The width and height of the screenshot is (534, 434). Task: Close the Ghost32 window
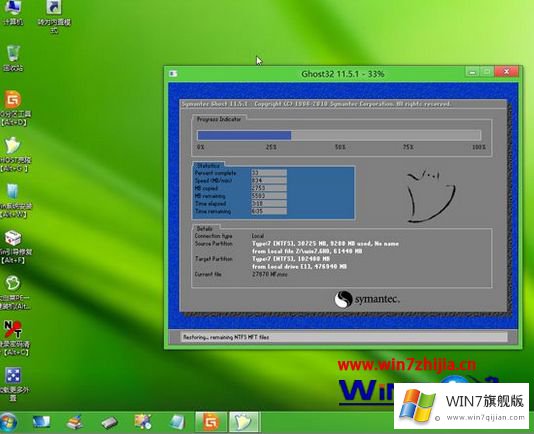[x=506, y=72]
